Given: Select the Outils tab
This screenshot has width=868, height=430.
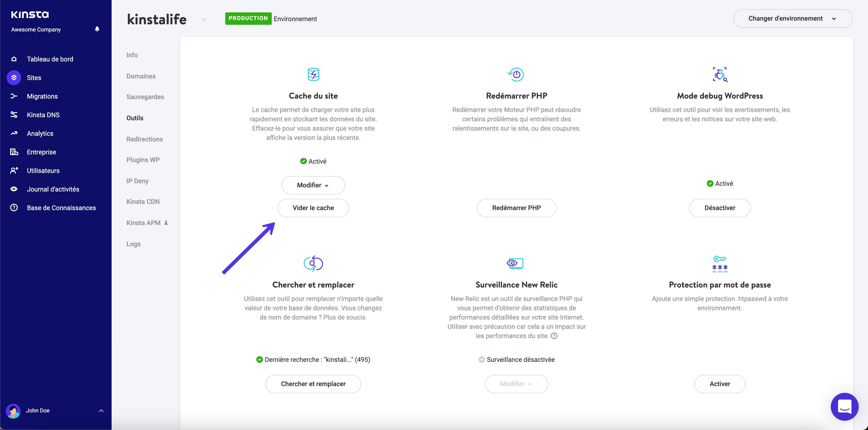Looking at the screenshot, I should click(135, 118).
